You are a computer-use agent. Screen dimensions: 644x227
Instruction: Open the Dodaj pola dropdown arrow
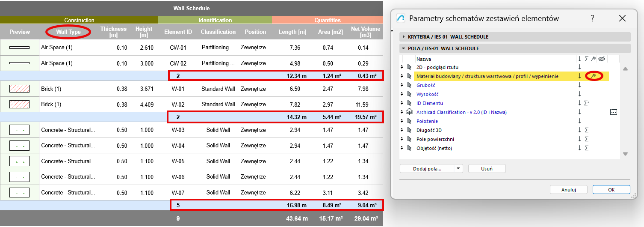(x=459, y=169)
